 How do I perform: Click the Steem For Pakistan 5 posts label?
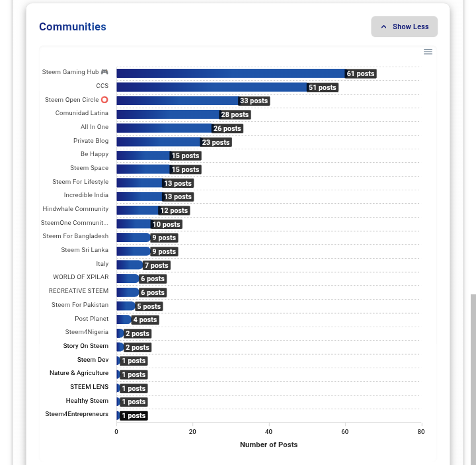[x=149, y=306]
